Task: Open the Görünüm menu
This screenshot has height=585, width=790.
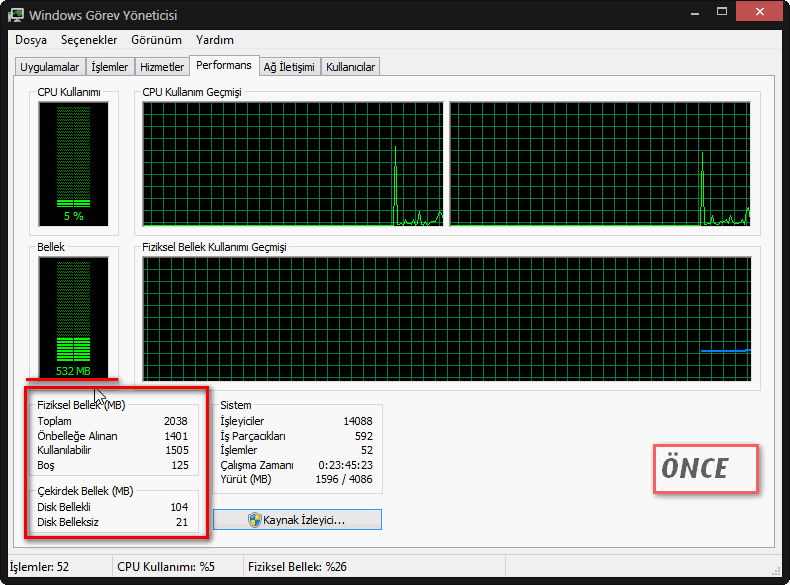Action: [156, 40]
